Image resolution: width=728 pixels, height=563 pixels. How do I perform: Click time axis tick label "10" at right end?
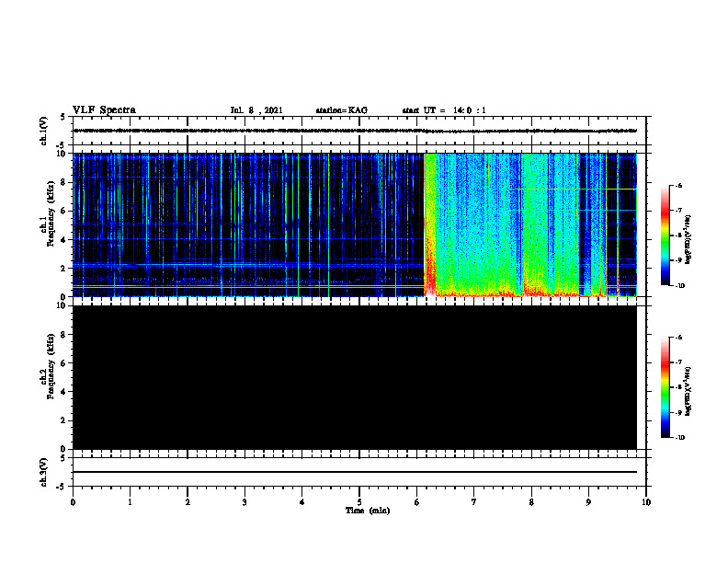[646, 502]
